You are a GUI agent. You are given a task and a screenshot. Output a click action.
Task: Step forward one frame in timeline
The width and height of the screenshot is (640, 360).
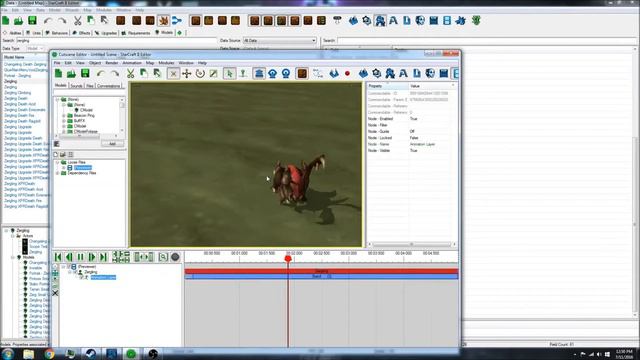92,257
